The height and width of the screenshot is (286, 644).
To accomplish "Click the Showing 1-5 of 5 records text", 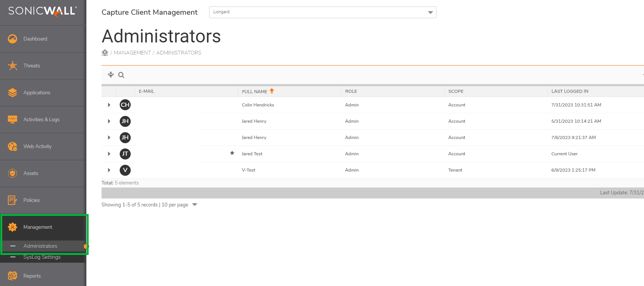I will pyautogui.click(x=130, y=205).
